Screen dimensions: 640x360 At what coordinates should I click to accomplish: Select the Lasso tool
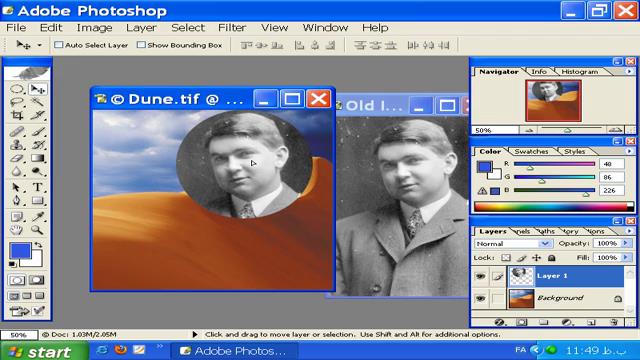17,102
